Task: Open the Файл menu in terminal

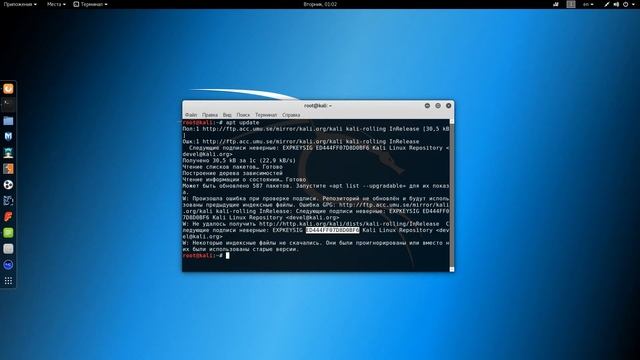Action: [x=191, y=115]
